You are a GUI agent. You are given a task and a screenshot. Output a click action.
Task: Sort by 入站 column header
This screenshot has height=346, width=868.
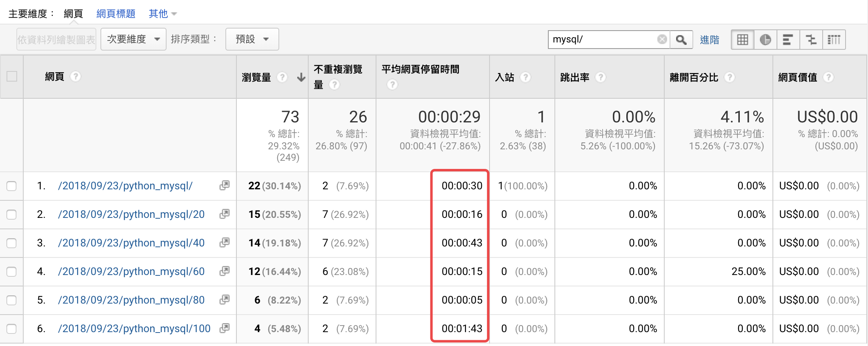(505, 77)
